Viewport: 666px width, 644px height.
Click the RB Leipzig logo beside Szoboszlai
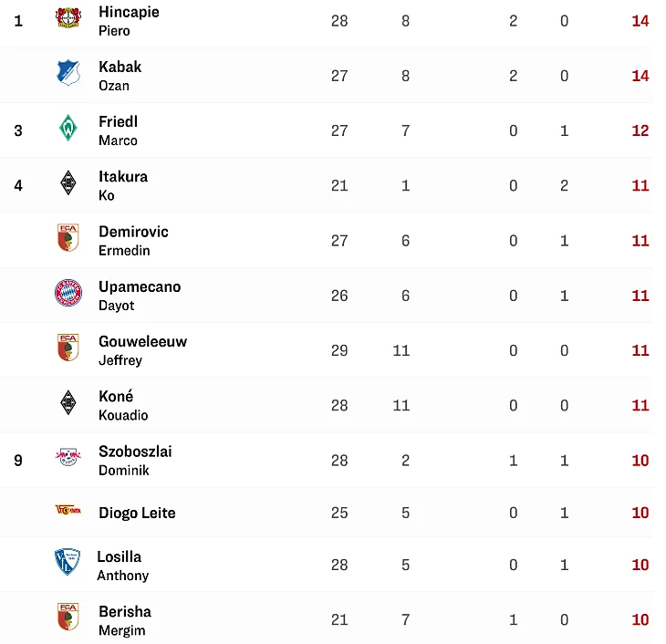point(68,458)
